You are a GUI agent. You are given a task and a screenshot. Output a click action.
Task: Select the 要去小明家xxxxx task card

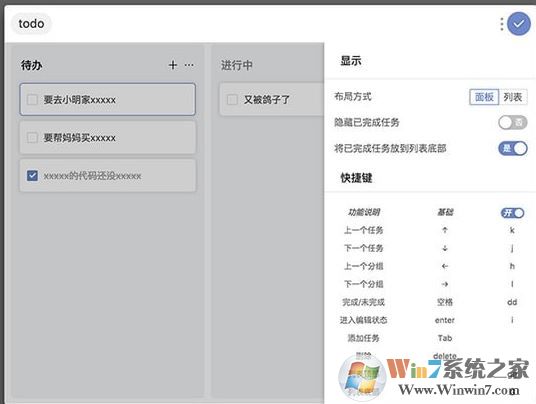[108, 99]
